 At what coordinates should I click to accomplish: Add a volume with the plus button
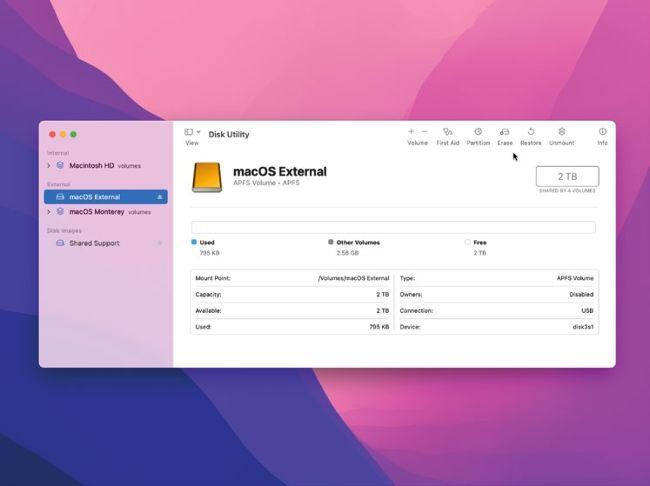click(411, 132)
